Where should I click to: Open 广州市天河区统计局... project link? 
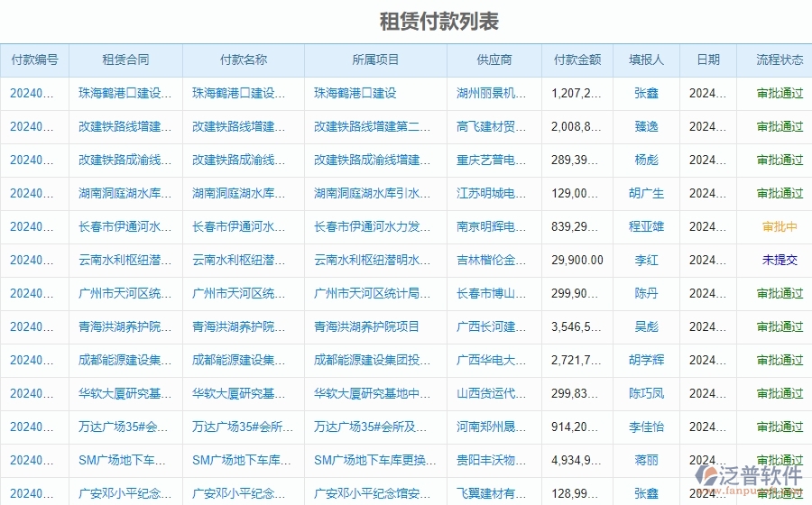pos(372,293)
